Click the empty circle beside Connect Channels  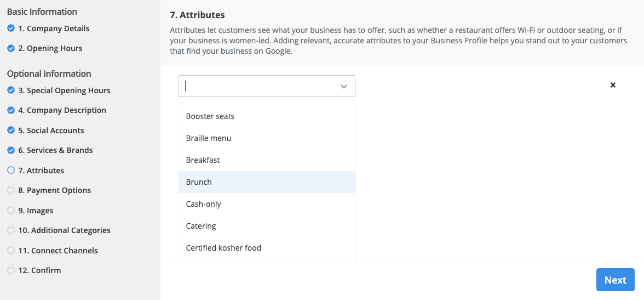pyautogui.click(x=11, y=250)
